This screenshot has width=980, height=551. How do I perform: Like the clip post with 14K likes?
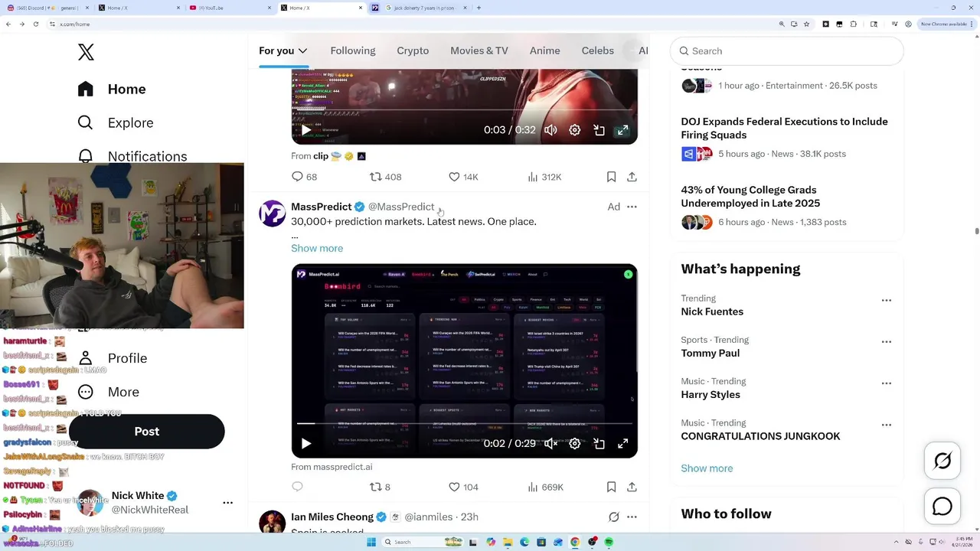pyautogui.click(x=463, y=177)
